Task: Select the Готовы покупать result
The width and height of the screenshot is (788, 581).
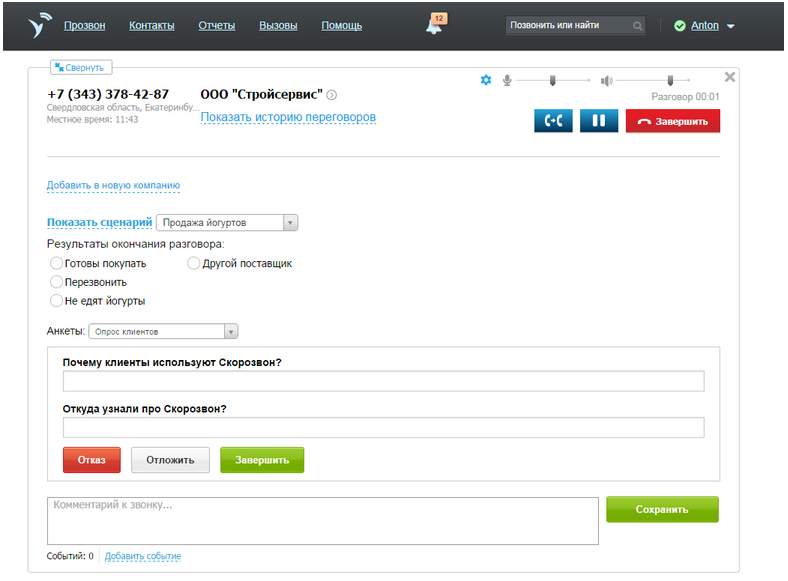Action: click(x=56, y=263)
